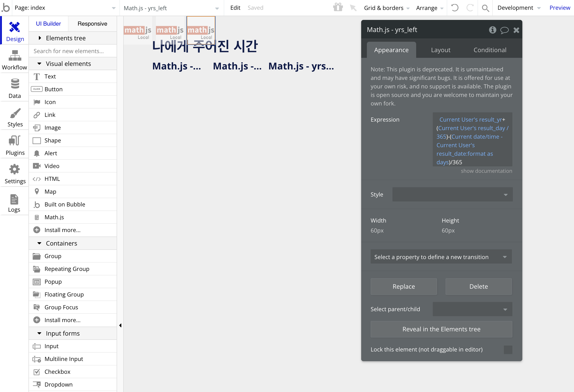Viewport: 574px width, 392px height.
Task: Click the Search for new elements field
Action: 73,51
